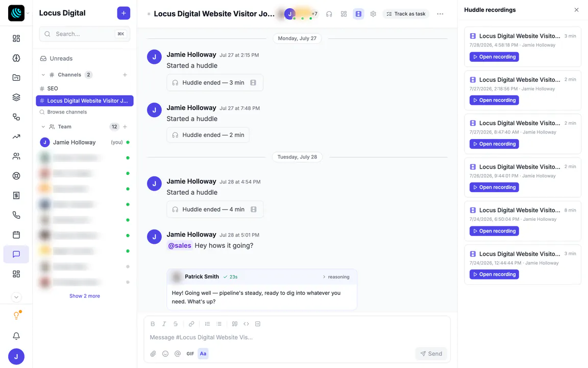Toggle bold formatting in composer
This screenshot has width=588, height=368.
tap(153, 324)
